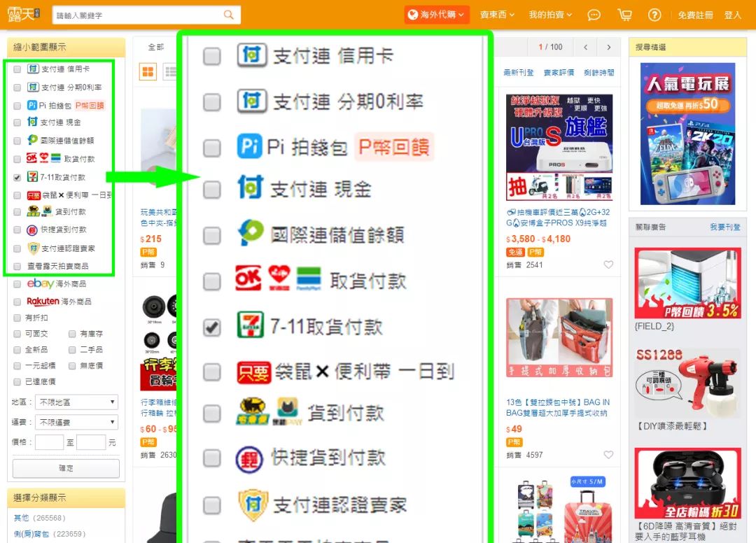The height and width of the screenshot is (543, 756).
Task: Click the search magnifier icon
Action: point(229,15)
